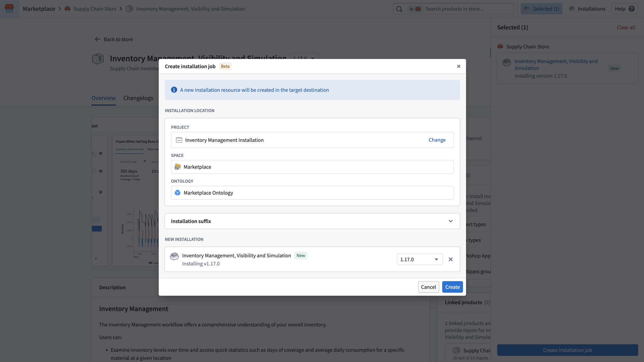The width and height of the screenshot is (644, 362).
Task: Expand the Installation suffix section
Action: (x=312, y=221)
